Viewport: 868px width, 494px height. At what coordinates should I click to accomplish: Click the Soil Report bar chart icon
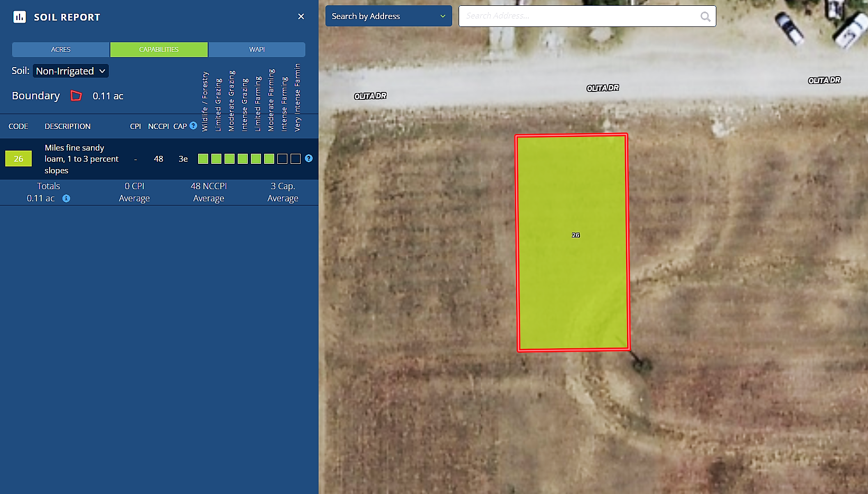(20, 17)
